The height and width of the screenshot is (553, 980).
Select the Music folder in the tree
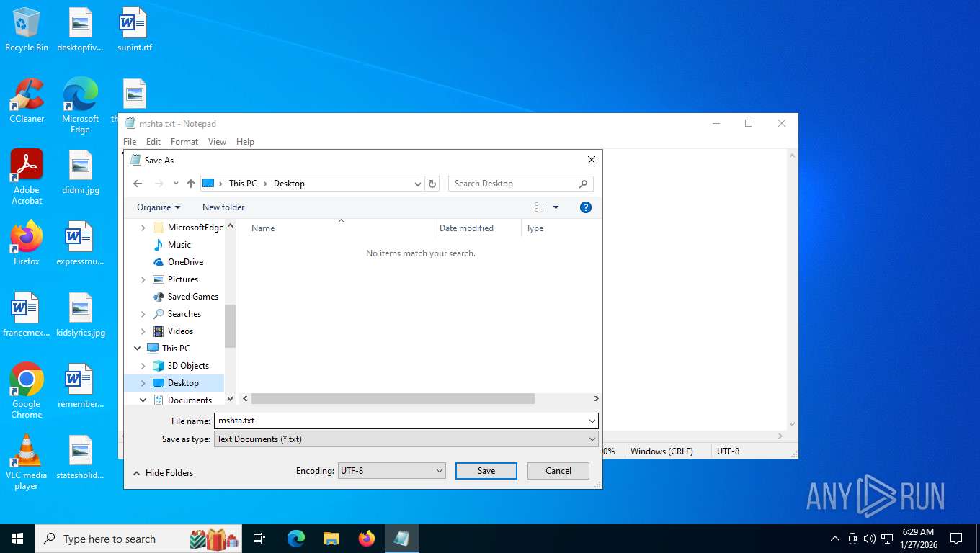click(179, 245)
